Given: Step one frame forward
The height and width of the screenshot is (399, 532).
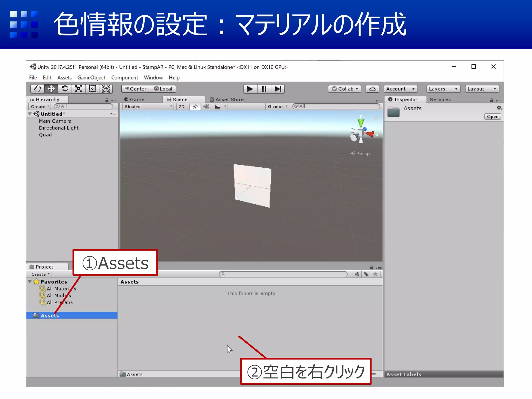Looking at the screenshot, I should coord(278,89).
